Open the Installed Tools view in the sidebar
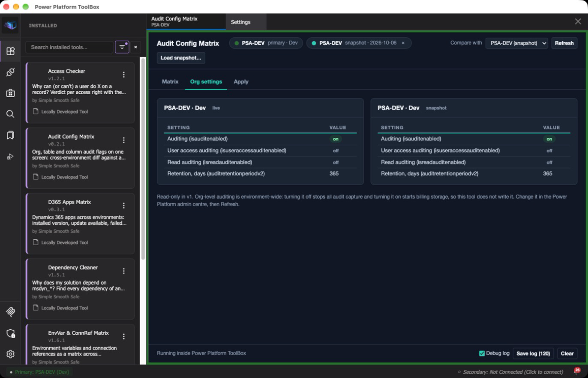The width and height of the screenshot is (588, 378). click(x=10, y=51)
